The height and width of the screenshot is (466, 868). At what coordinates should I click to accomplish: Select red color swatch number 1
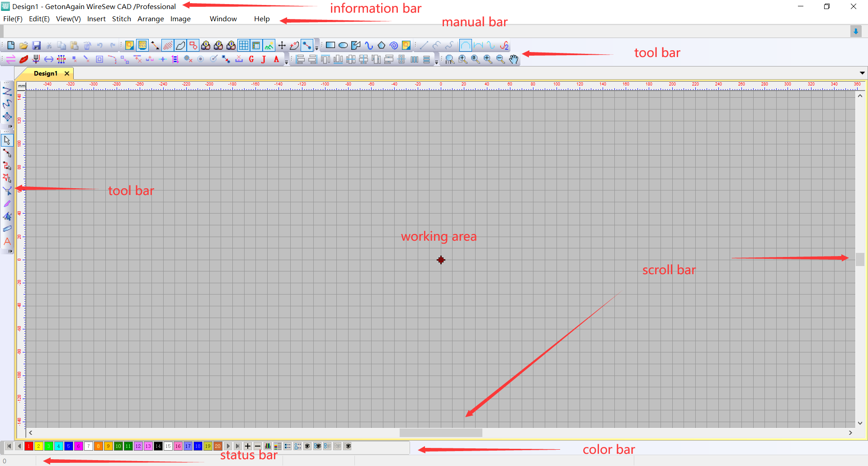tap(29, 446)
